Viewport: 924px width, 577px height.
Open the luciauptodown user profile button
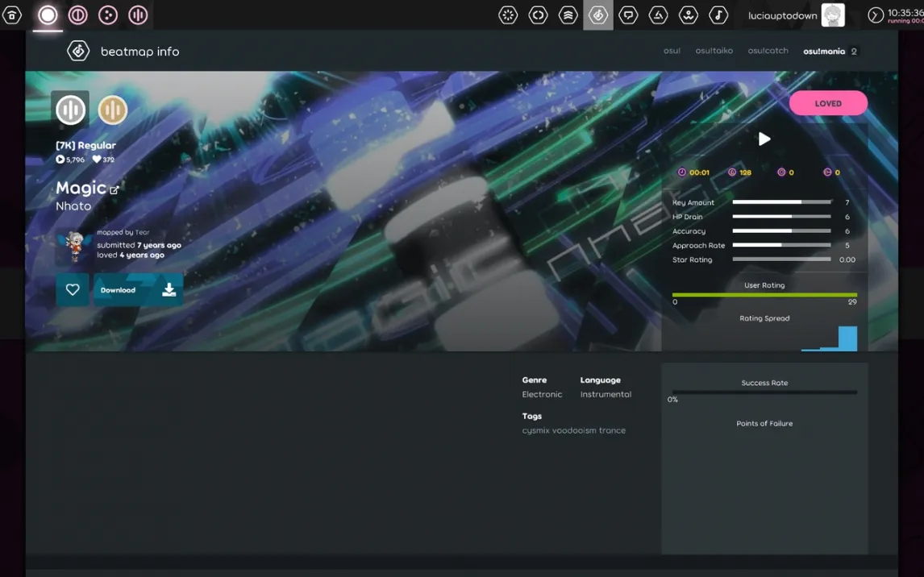796,15
